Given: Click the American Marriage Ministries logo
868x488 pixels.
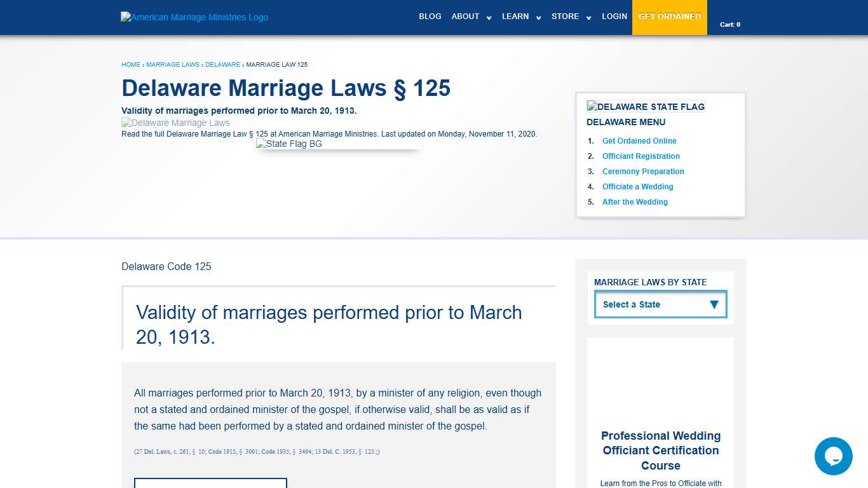Looking at the screenshot, I should pos(194,17).
